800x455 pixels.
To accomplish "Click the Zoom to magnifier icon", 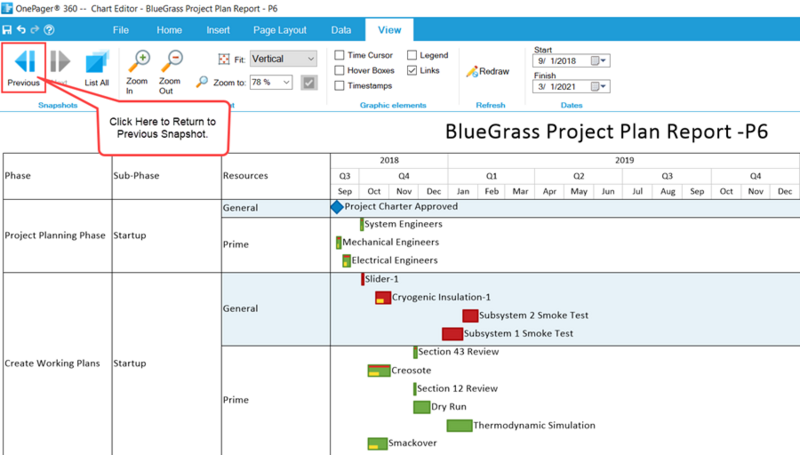I will pos(202,82).
